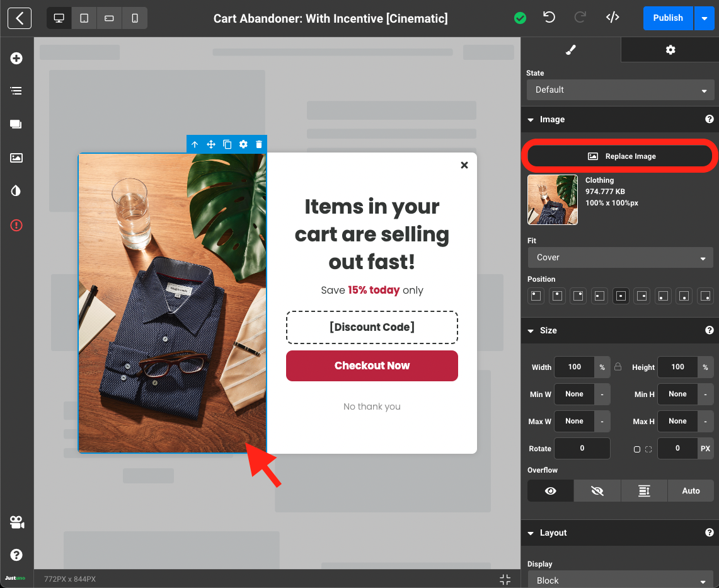
Task: Click the blue Publish button
Action: (667, 18)
